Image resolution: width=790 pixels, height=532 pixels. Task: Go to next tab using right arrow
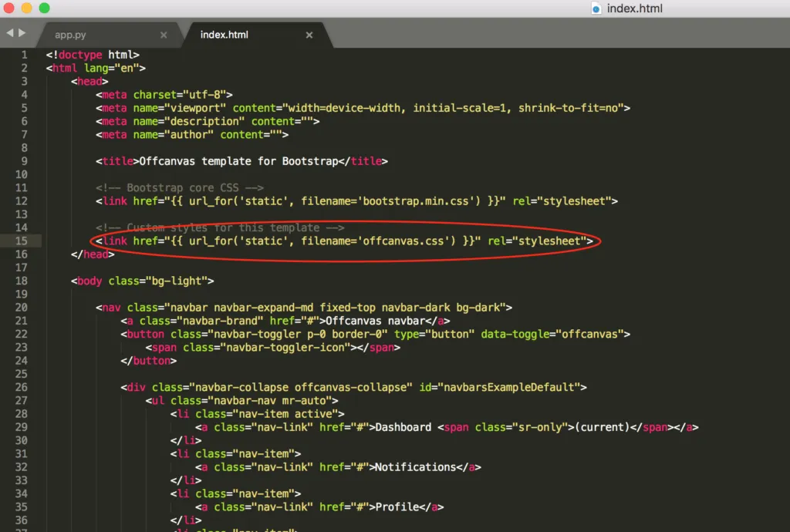[x=22, y=32]
